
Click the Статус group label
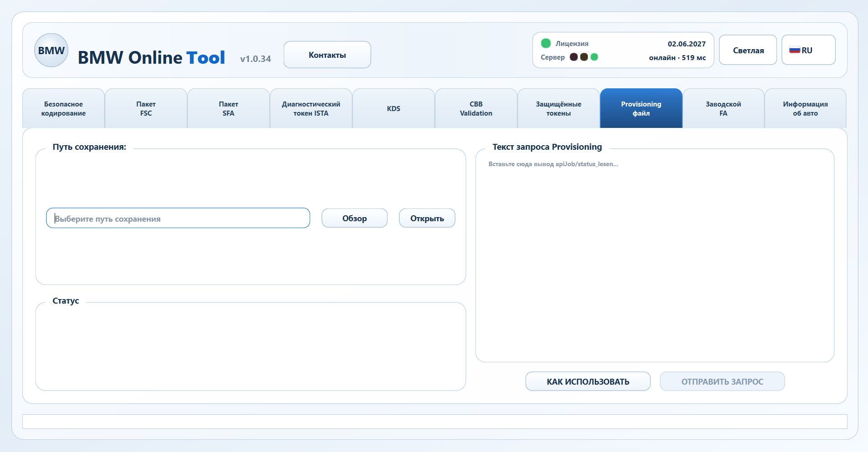tap(66, 301)
